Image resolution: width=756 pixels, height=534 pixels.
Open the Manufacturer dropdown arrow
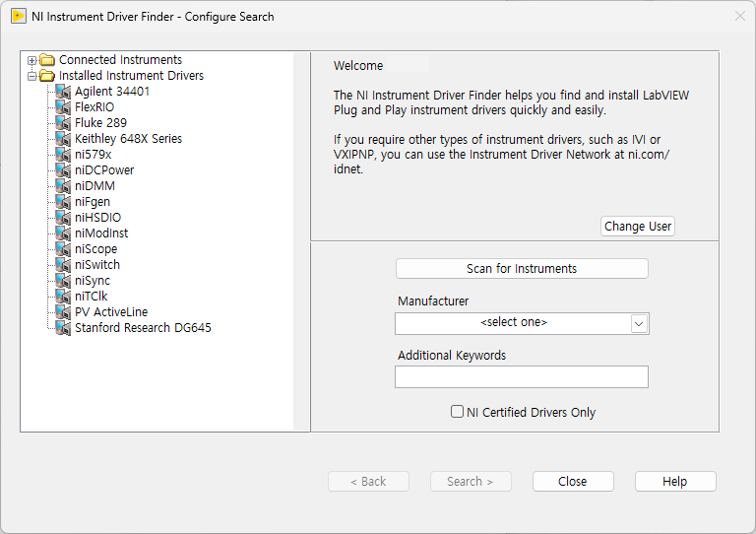[x=639, y=323]
